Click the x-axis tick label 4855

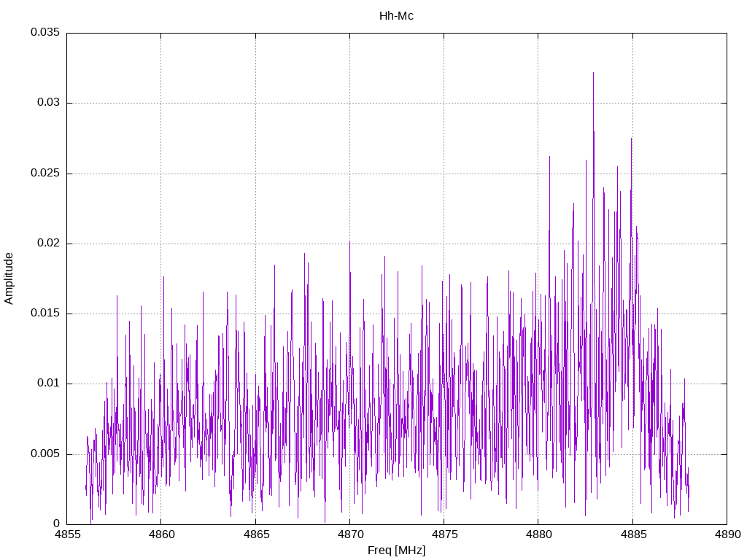66,534
